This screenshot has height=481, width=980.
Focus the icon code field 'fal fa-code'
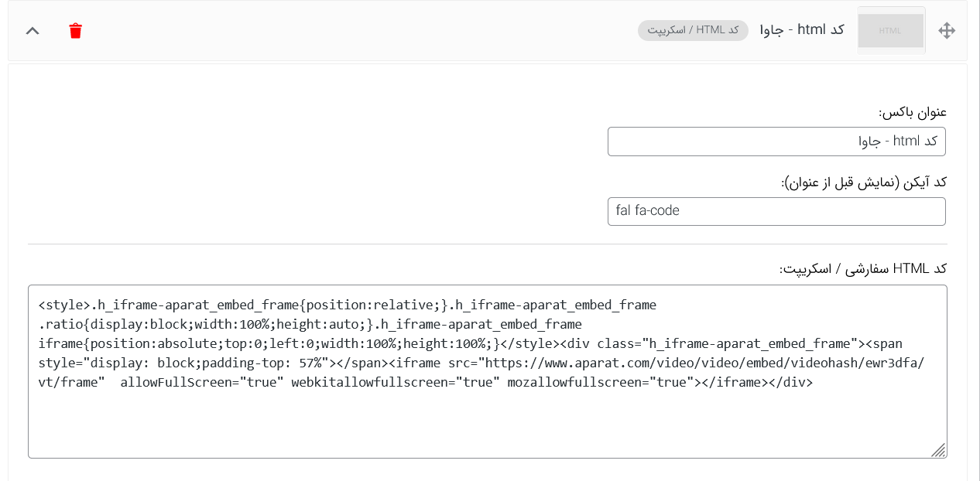click(x=776, y=211)
